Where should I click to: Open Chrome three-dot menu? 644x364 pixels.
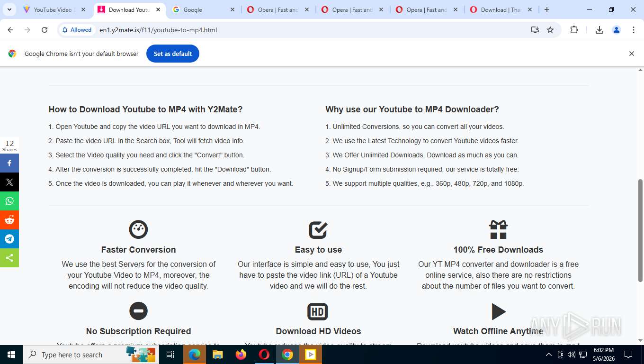pos(634,30)
